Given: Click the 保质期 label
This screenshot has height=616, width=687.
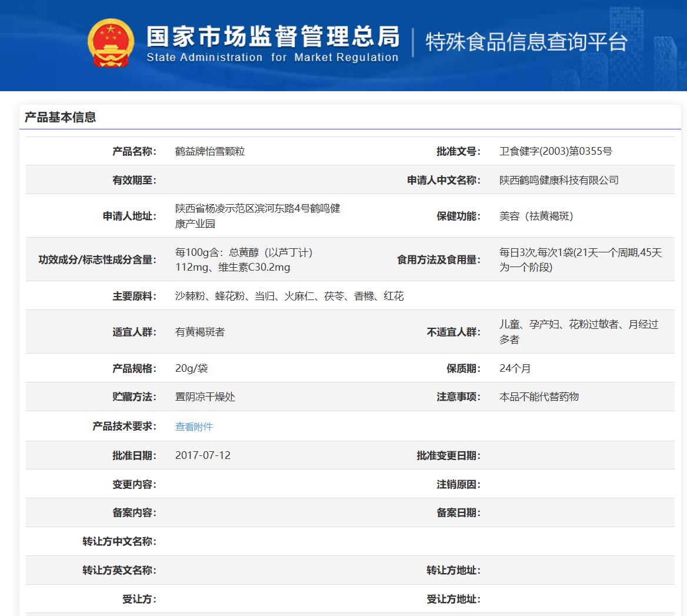Looking at the screenshot, I should pos(463,368).
